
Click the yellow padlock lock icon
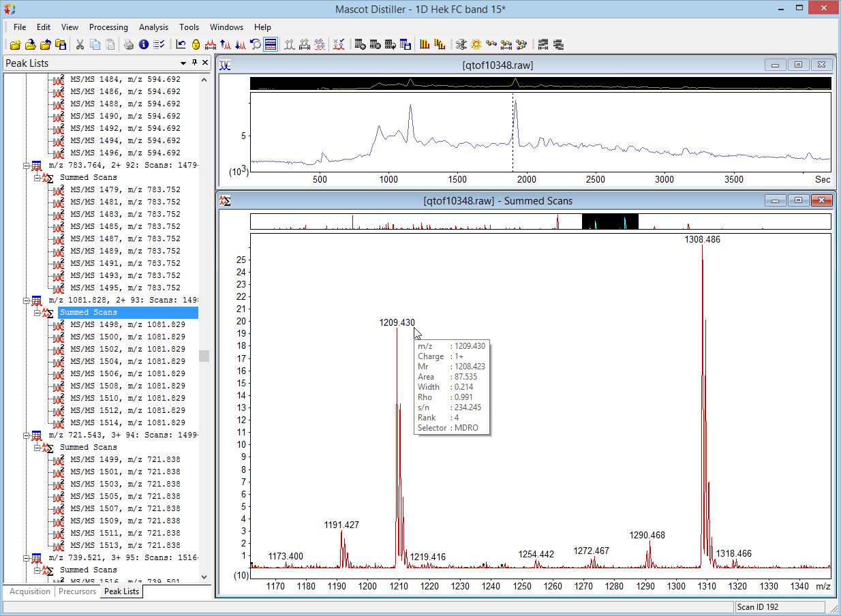coord(196,45)
